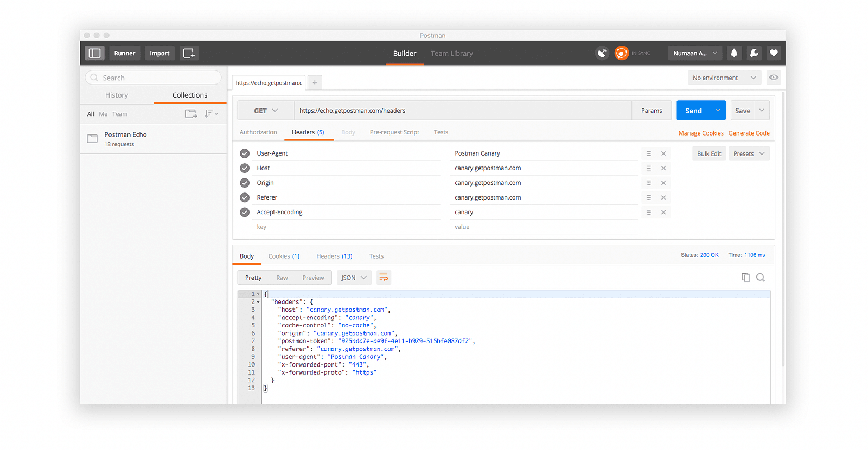Switch to the Team Library tab

[x=452, y=53]
